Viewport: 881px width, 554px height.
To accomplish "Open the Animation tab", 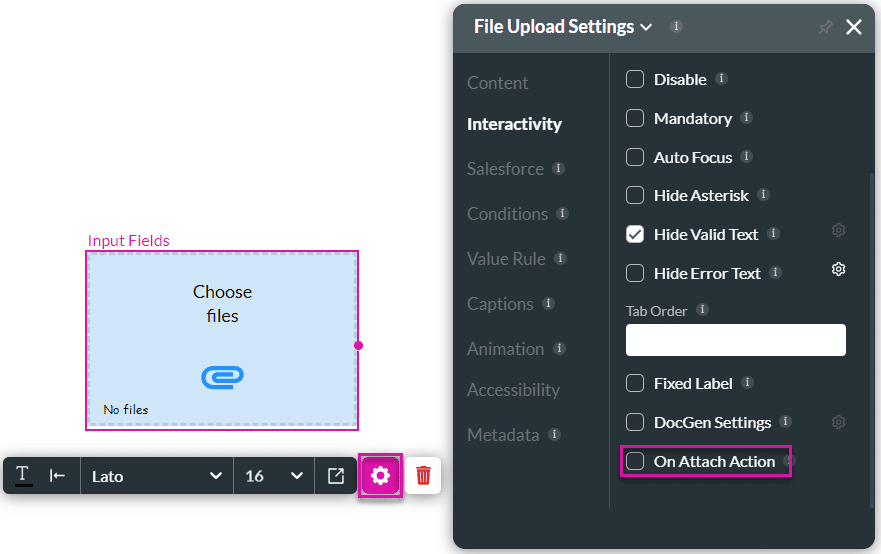I will pyautogui.click(x=505, y=349).
